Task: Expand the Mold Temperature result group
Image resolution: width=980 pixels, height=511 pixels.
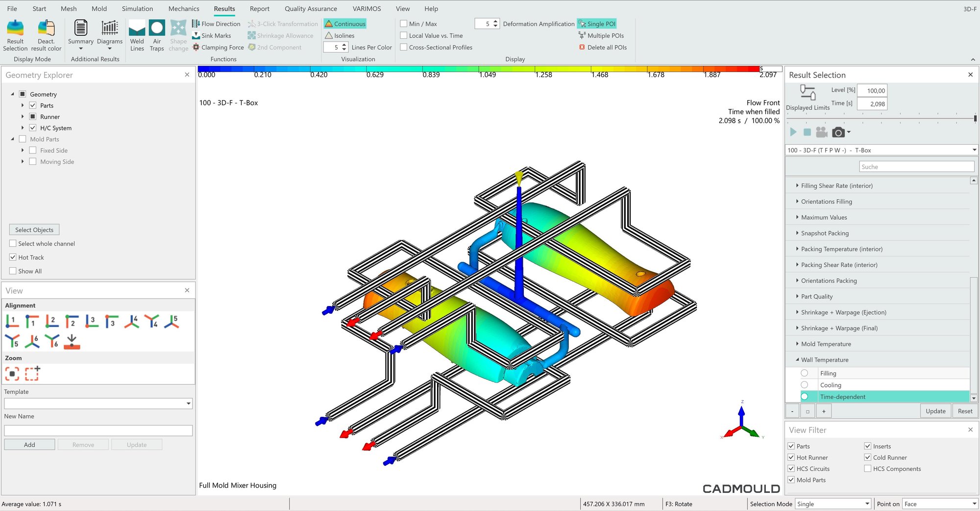Action: pyautogui.click(x=798, y=344)
